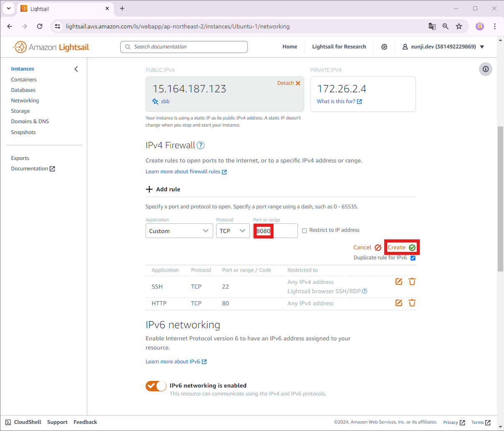This screenshot has height=431, width=504.
Task: Check Restrict to IP address
Action: tap(305, 231)
